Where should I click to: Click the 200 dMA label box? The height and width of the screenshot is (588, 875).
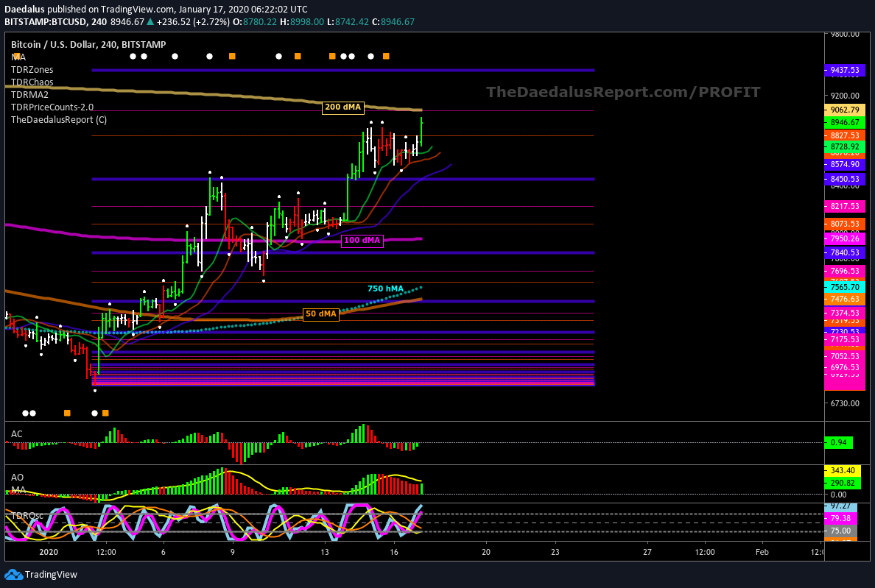(x=342, y=107)
